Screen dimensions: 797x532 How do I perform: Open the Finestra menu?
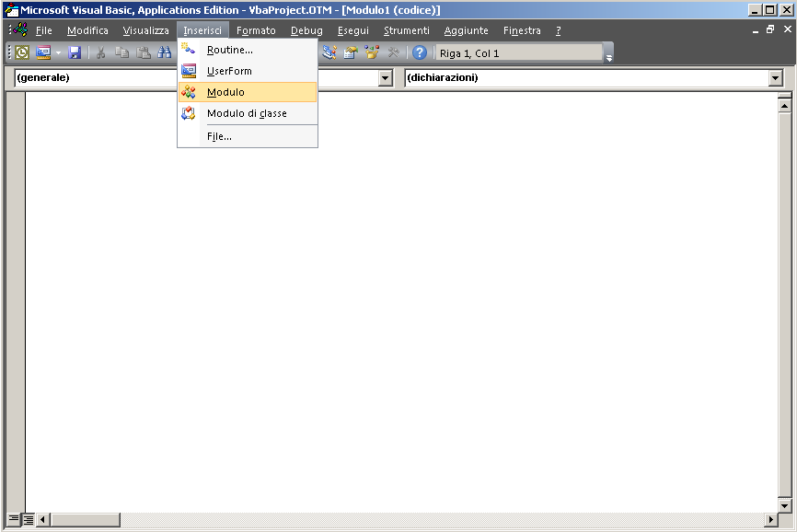pyautogui.click(x=522, y=30)
